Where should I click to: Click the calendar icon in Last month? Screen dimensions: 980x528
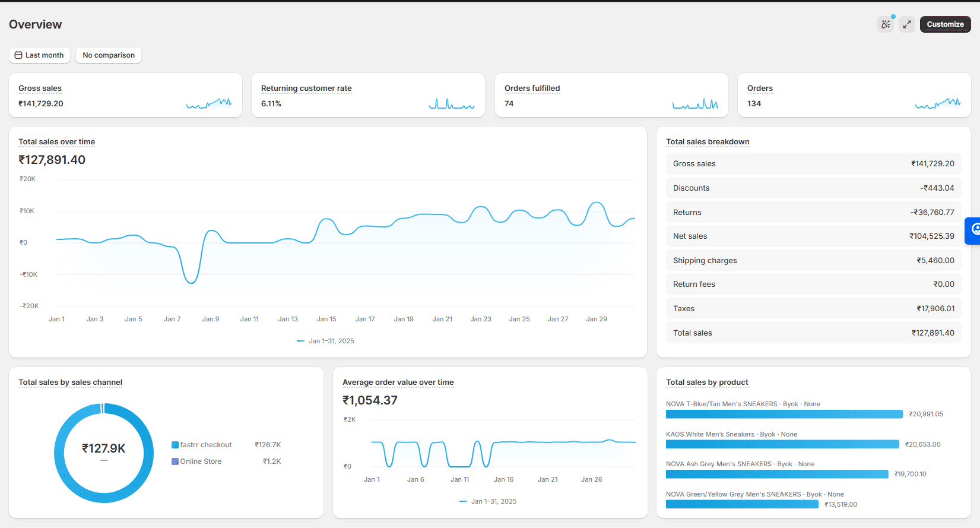click(x=18, y=55)
